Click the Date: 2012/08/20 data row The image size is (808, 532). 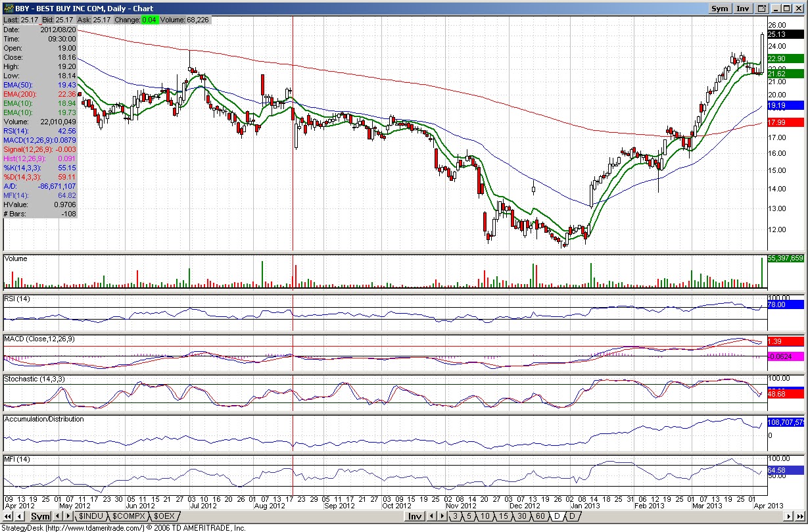[x=40, y=30]
